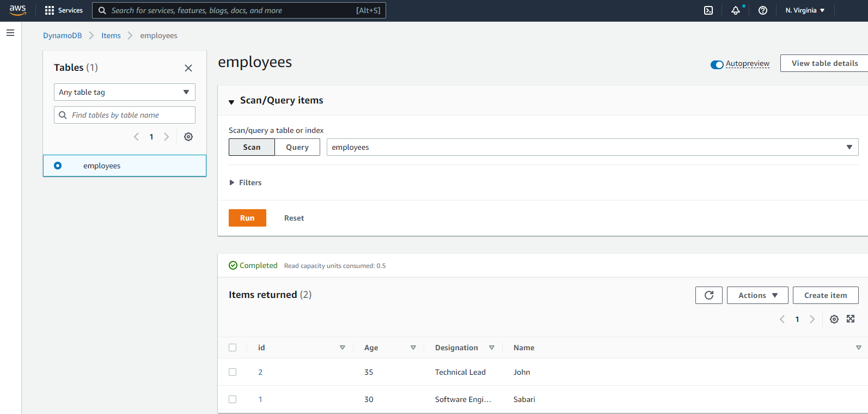
Task: Open the employees table or index dropdown
Action: (x=592, y=147)
